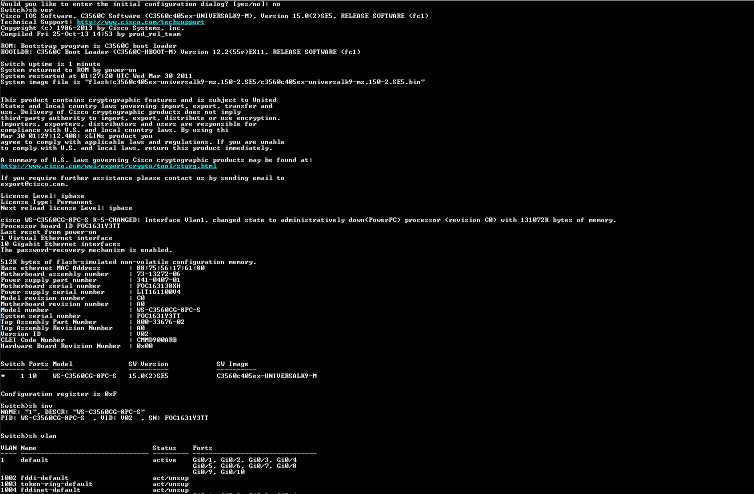The width and height of the screenshot is (754, 494).
Task: Select the 'System restarted at 01:27:20' line
Action: [97, 76]
